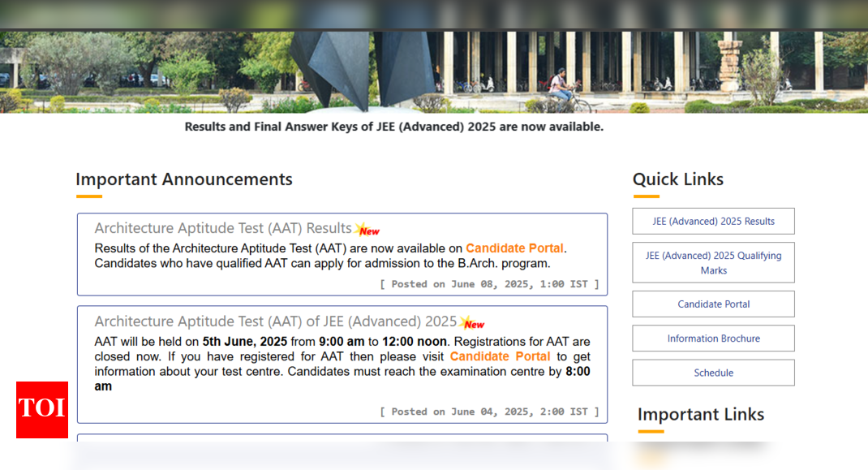Click the Important Announcements heading
Viewport: 868px width, 470px height.
coord(184,179)
